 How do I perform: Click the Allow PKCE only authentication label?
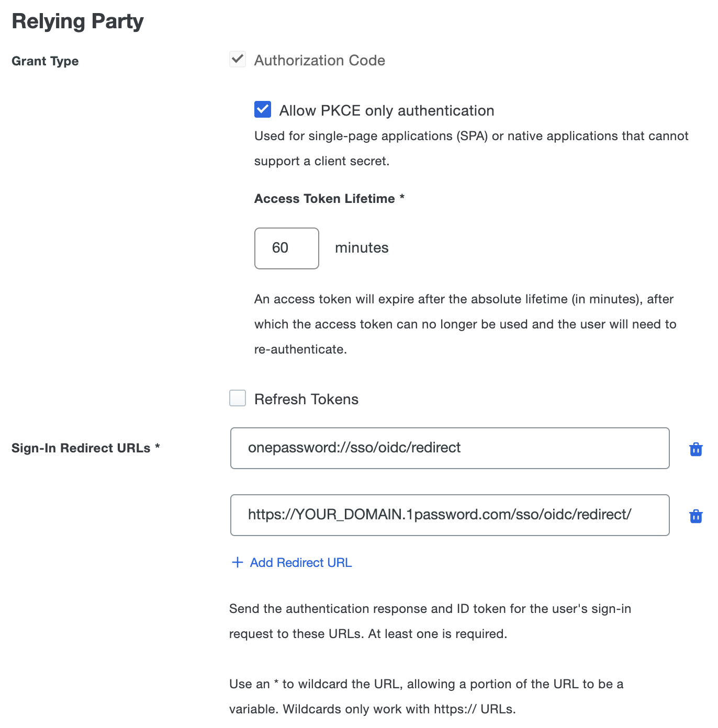point(387,110)
